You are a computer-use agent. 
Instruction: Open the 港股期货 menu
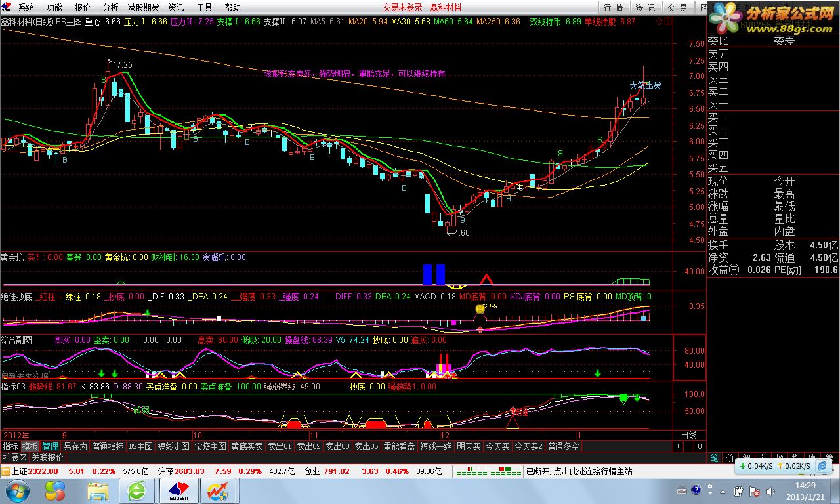click(x=143, y=7)
